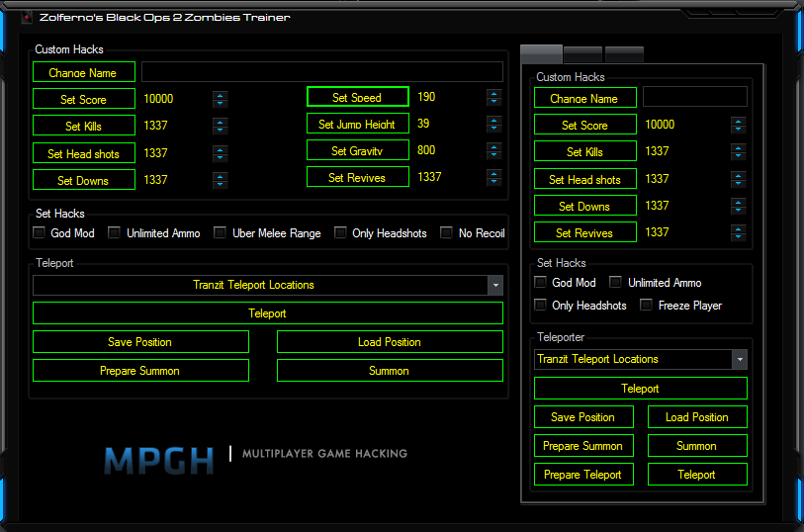804x532 pixels.
Task: Click the wide name field beside Change Name
Action: pyautogui.click(x=321, y=72)
